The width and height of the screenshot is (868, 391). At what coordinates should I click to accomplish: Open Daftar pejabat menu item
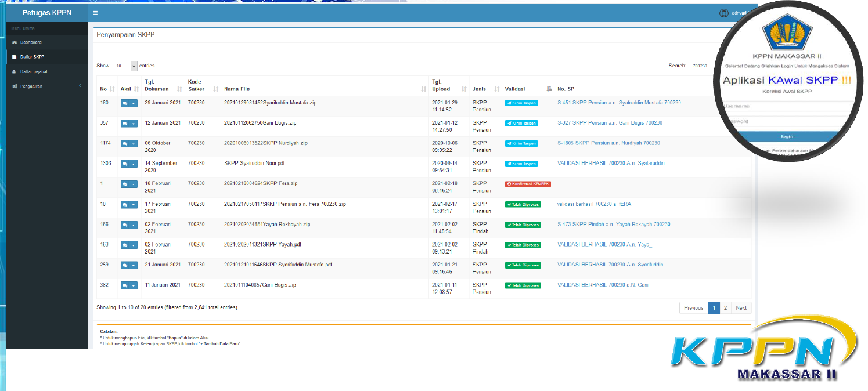(x=47, y=71)
